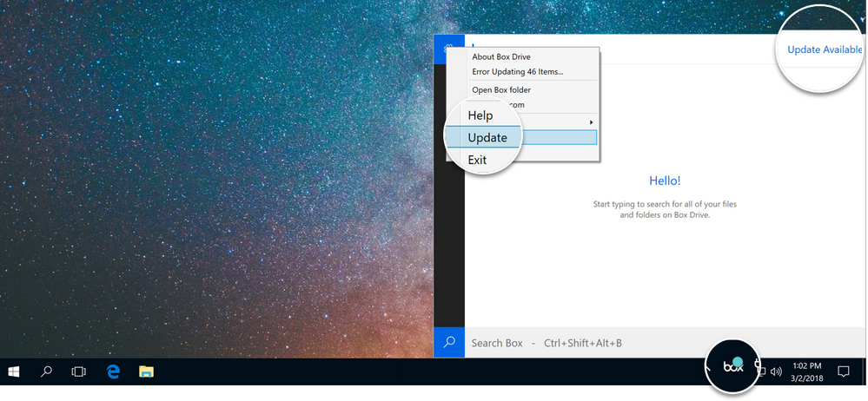Image resolution: width=868 pixels, height=401 pixels.
Task: Open Task View from the taskbar
Action: 78,371
